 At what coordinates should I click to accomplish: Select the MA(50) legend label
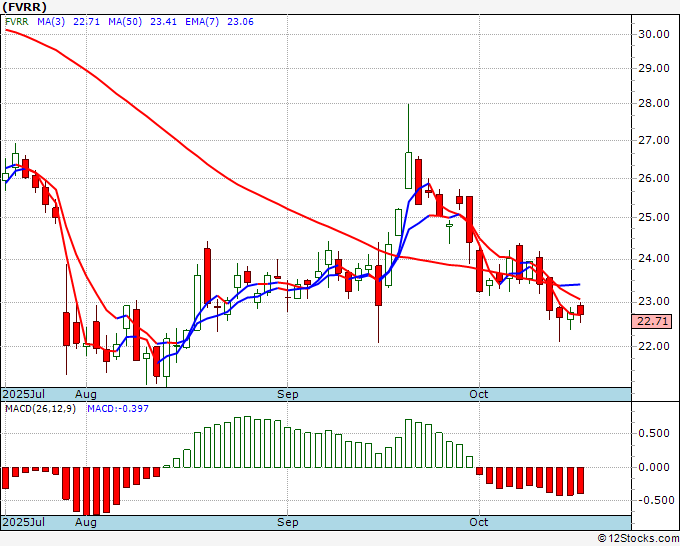125,22
